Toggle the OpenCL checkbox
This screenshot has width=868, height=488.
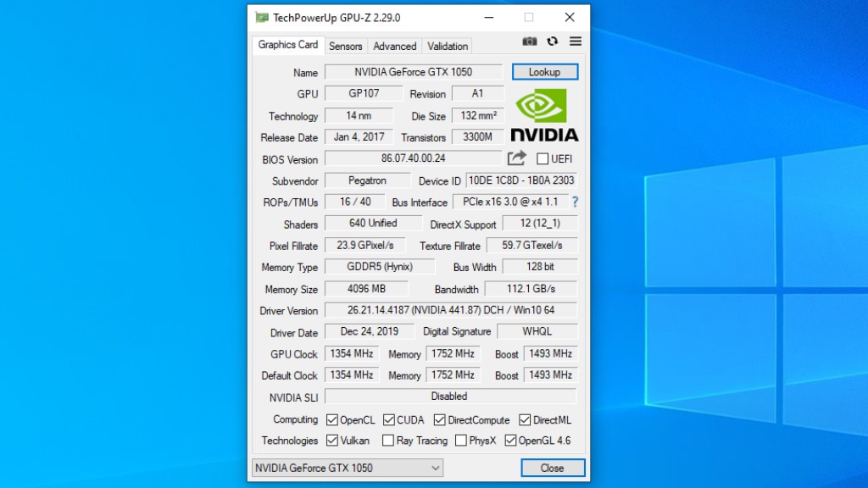click(x=332, y=420)
